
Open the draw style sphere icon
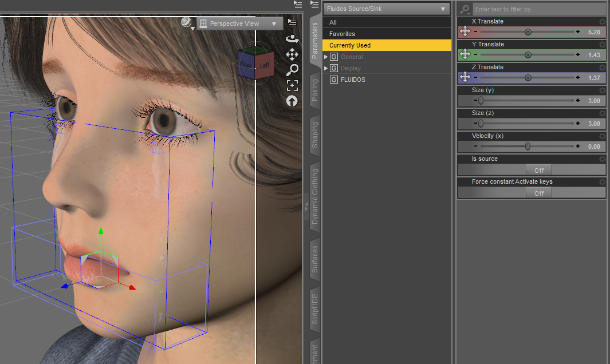(x=186, y=22)
